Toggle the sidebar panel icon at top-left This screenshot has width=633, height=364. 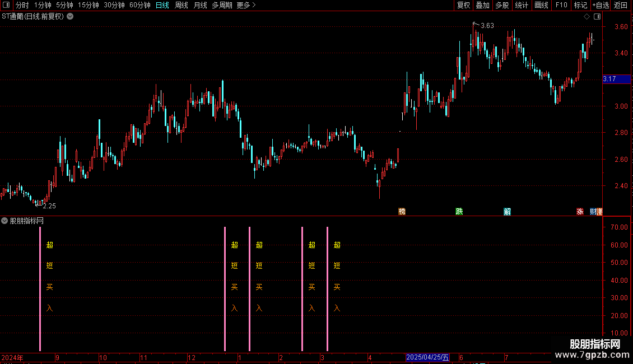6,5
